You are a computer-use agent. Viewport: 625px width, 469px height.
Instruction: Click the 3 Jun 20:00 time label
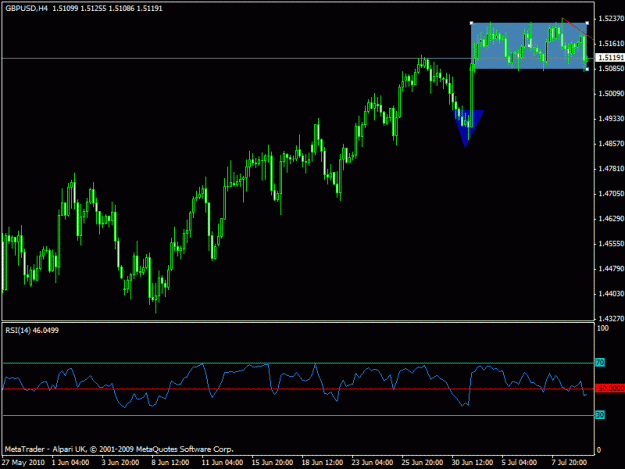click(120, 462)
